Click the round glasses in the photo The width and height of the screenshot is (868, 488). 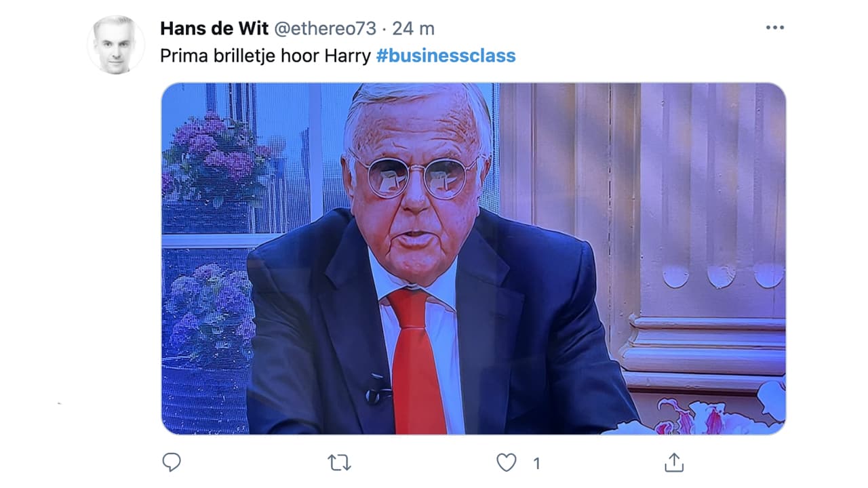point(415,176)
